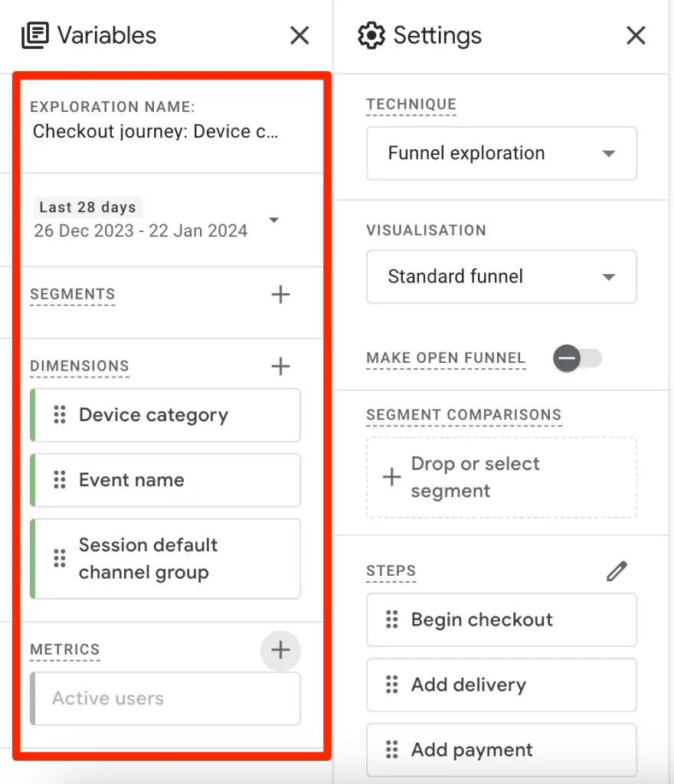Image resolution: width=674 pixels, height=784 pixels.
Task: Select the Event name dimension chip
Action: pyautogui.click(x=165, y=480)
